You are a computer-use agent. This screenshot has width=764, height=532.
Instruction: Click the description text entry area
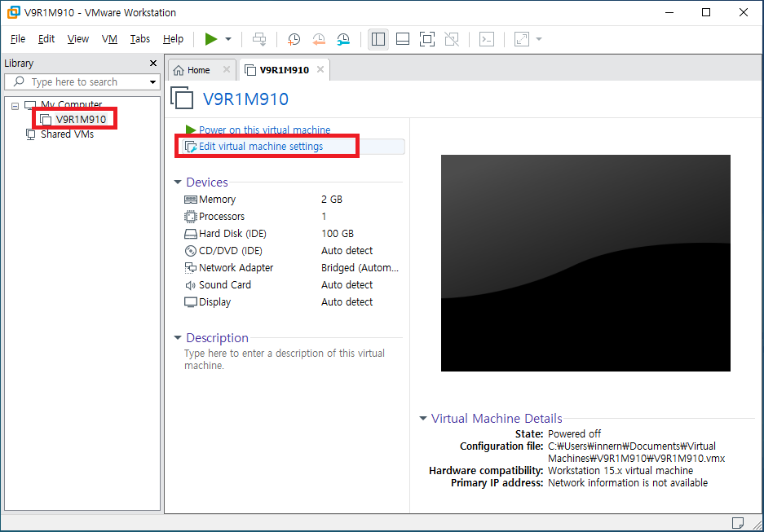click(285, 359)
